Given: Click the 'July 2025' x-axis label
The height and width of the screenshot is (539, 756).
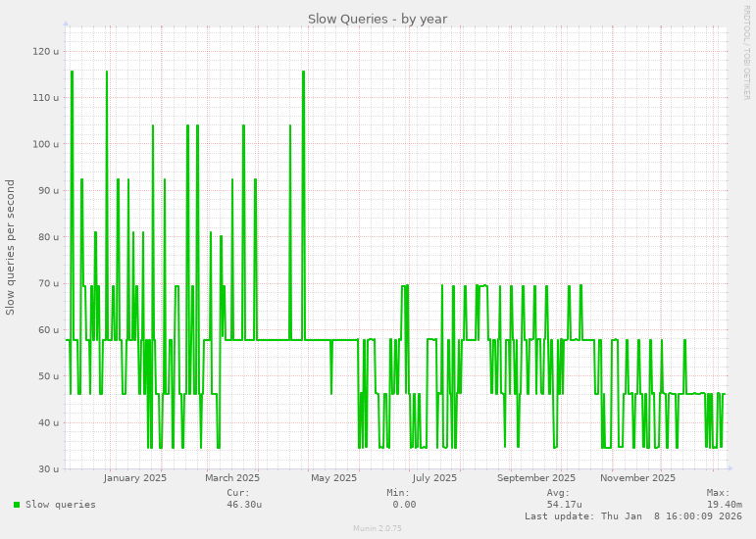Looking at the screenshot, I should (434, 478).
